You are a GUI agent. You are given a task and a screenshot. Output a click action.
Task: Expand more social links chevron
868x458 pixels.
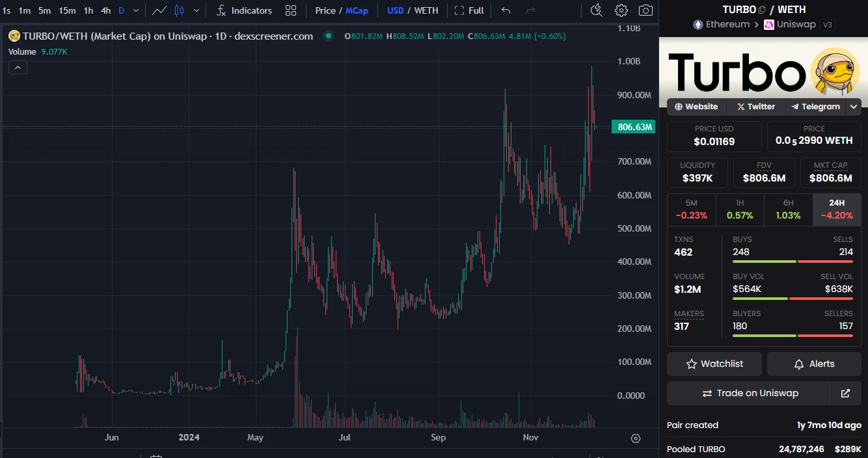(854, 107)
